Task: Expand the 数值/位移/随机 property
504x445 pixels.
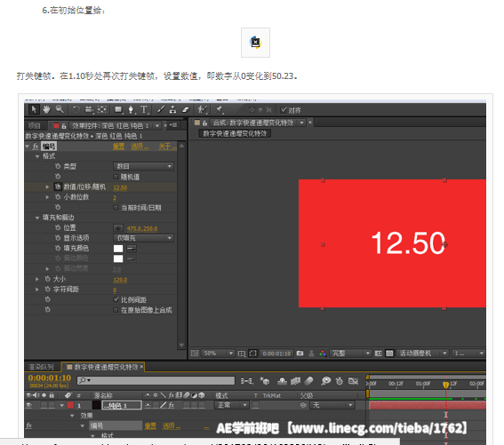Action: 47,187
